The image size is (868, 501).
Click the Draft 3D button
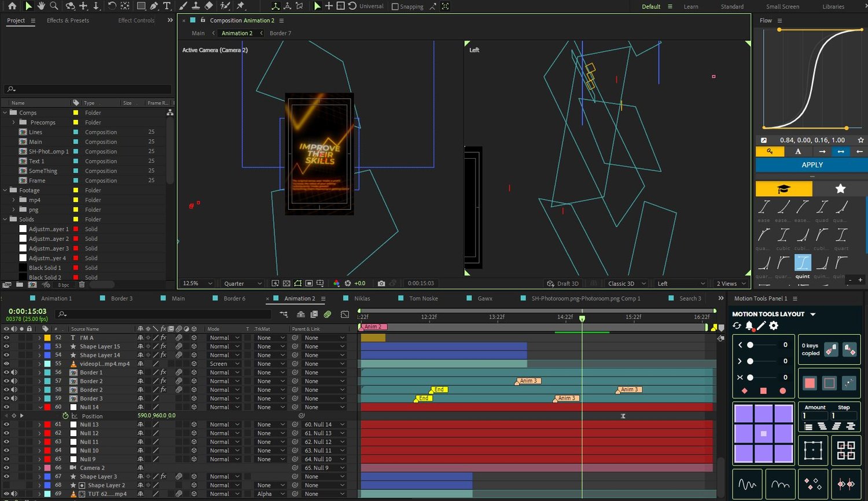[562, 283]
